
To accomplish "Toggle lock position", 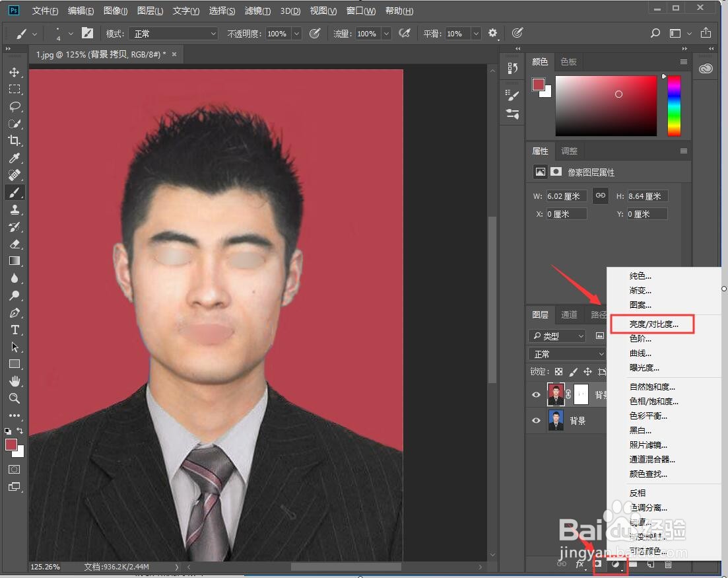I will pyautogui.click(x=588, y=372).
